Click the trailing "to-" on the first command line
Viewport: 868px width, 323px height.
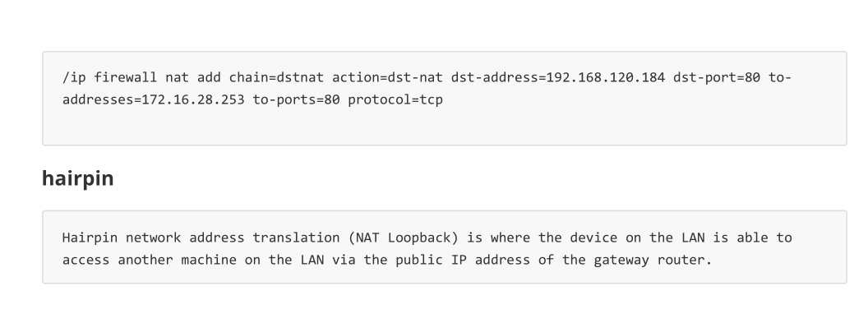(780, 77)
